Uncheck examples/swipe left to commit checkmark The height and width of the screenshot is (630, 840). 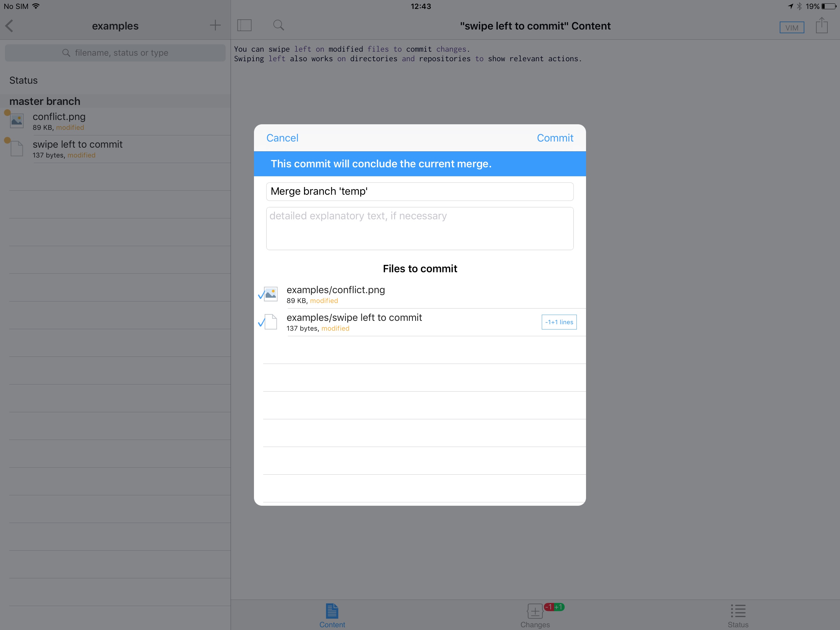pos(262,323)
